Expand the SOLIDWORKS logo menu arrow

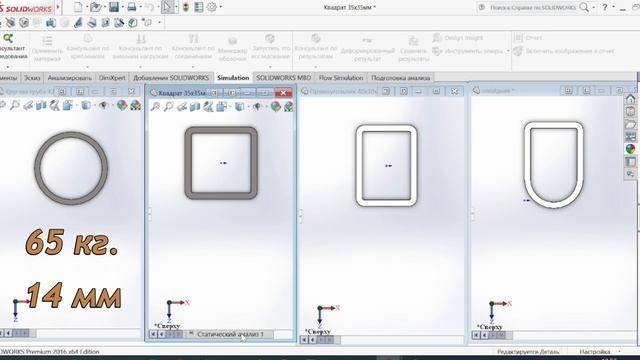[58, 7]
